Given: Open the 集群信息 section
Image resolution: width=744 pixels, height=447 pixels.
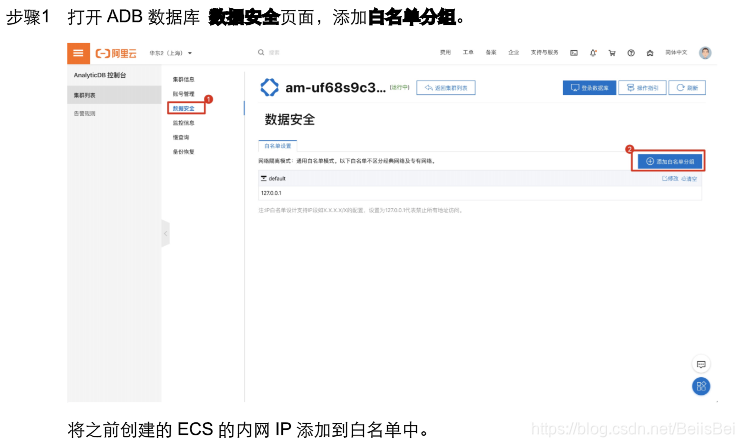Looking at the screenshot, I should coord(183,79).
